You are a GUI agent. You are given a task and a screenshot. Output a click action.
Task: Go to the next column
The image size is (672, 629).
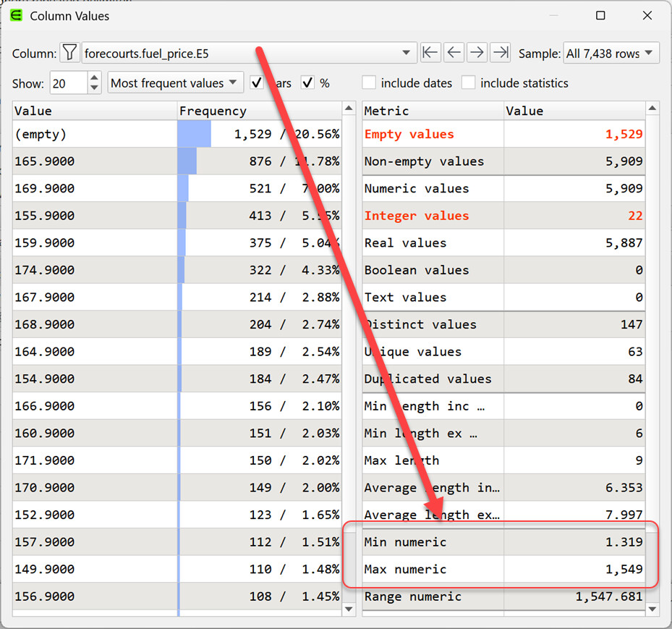[x=477, y=53]
